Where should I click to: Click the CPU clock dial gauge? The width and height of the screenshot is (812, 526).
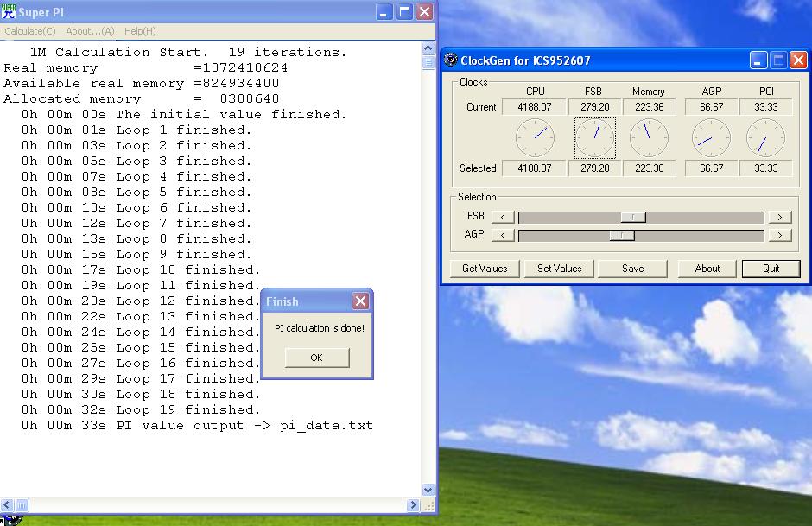535,137
